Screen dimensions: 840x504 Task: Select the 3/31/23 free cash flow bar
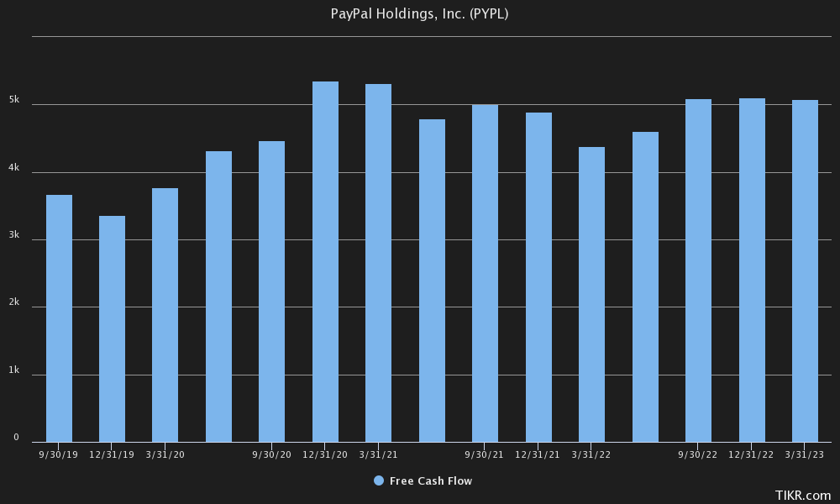tap(805, 271)
